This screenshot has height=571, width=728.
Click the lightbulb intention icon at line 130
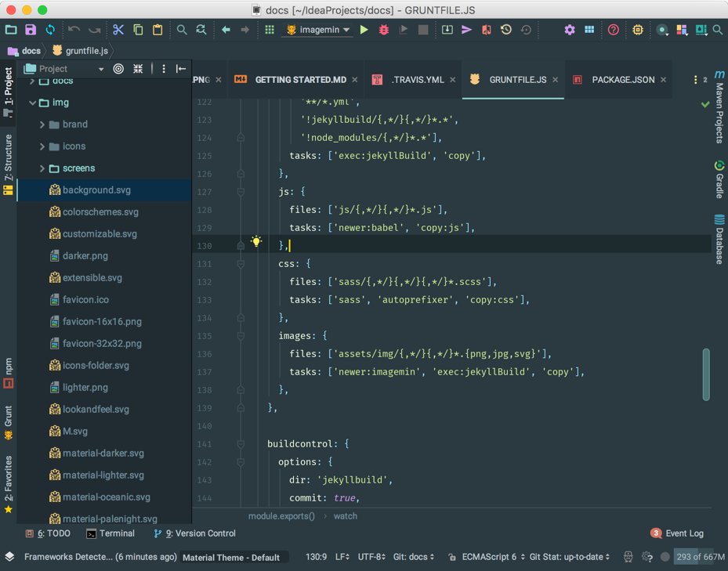(x=256, y=243)
